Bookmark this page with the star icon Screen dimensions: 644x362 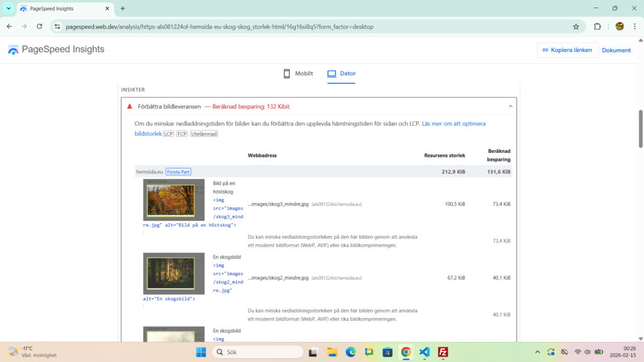click(x=575, y=26)
